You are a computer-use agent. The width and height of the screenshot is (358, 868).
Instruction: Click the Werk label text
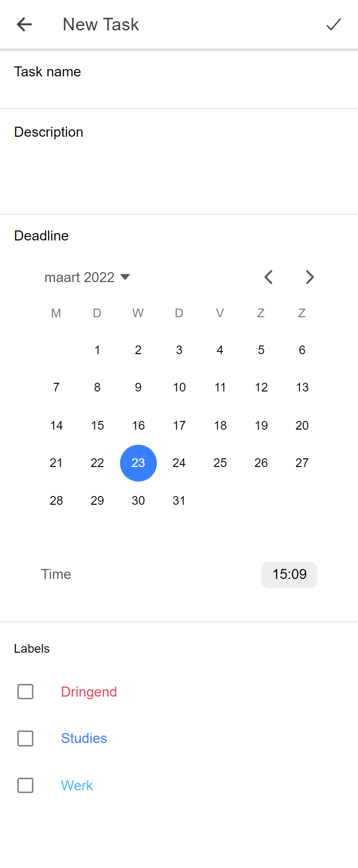pos(77,785)
